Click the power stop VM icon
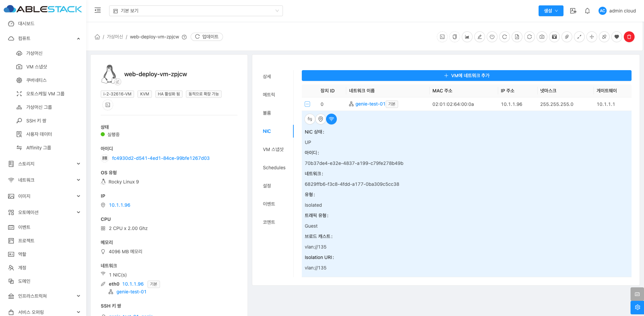The width and height of the screenshot is (644, 316). click(492, 37)
